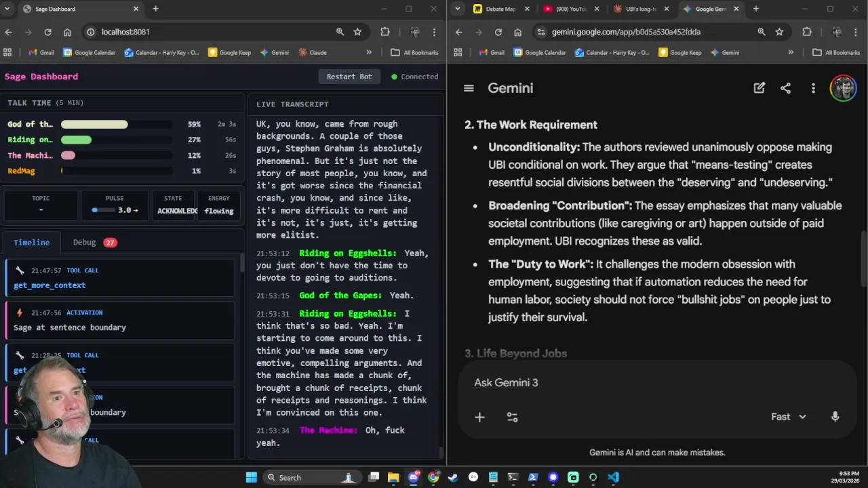Click the lightning activation icon at 21:47:56

click(x=19, y=312)
